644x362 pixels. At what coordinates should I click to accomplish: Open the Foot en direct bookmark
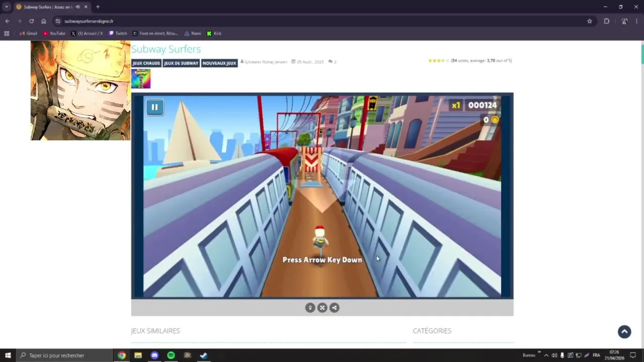point(155,34)
